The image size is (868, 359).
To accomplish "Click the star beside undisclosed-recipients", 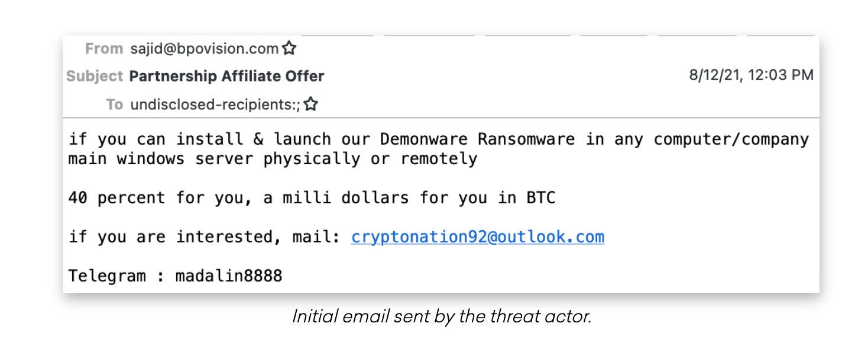I will [311, 105].
